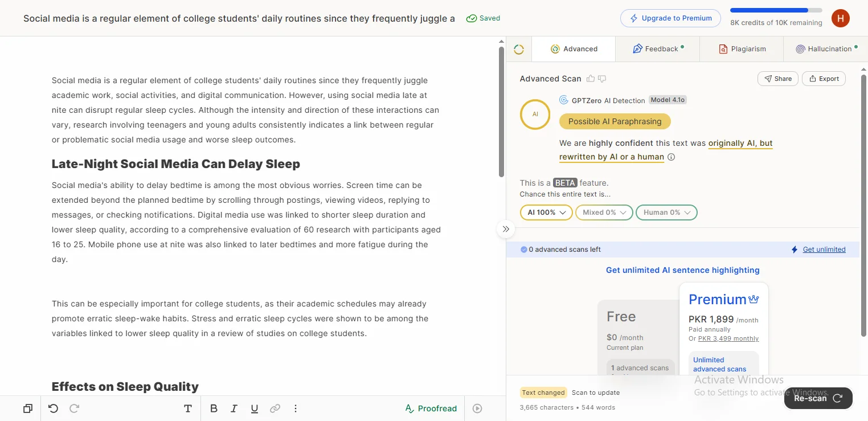Click the Model 4.1o badge
868x421 pixels.
pos(668,100)
